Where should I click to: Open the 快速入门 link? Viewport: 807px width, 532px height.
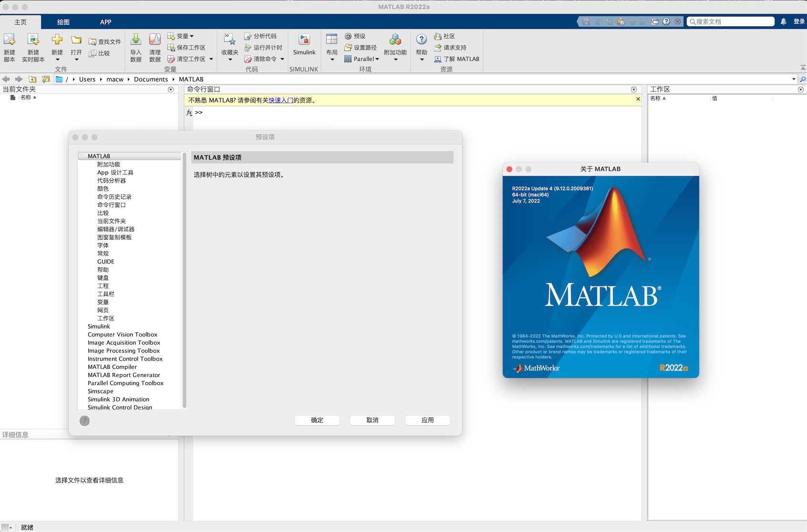(281, 100)
